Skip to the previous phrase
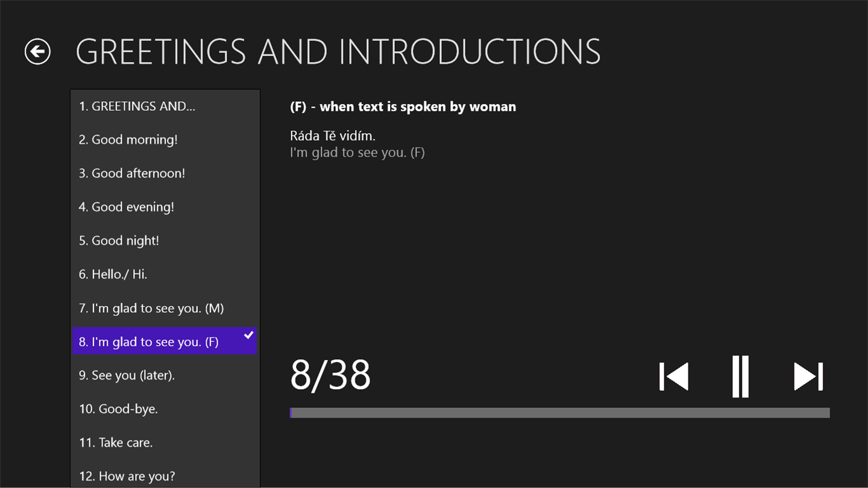This screenshot has height=488, width=868. pyautogui.click(x=674, y=377)
